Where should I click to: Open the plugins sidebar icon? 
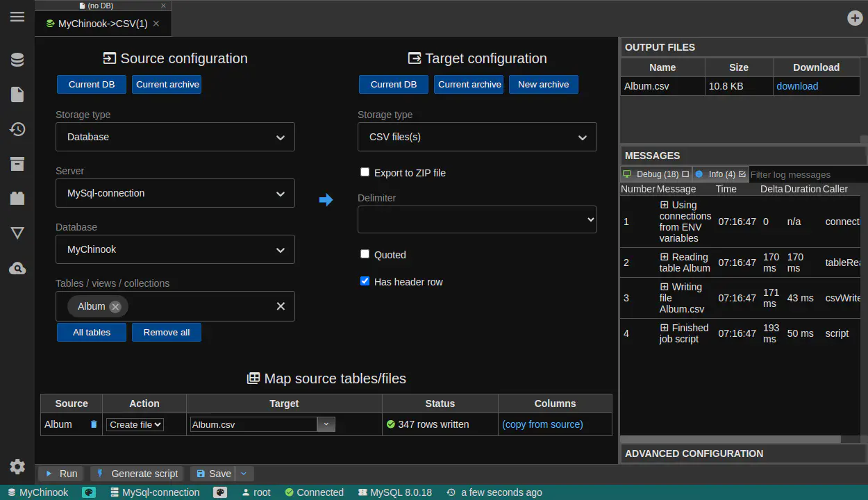pyautogui.click(x=17, y=198)
